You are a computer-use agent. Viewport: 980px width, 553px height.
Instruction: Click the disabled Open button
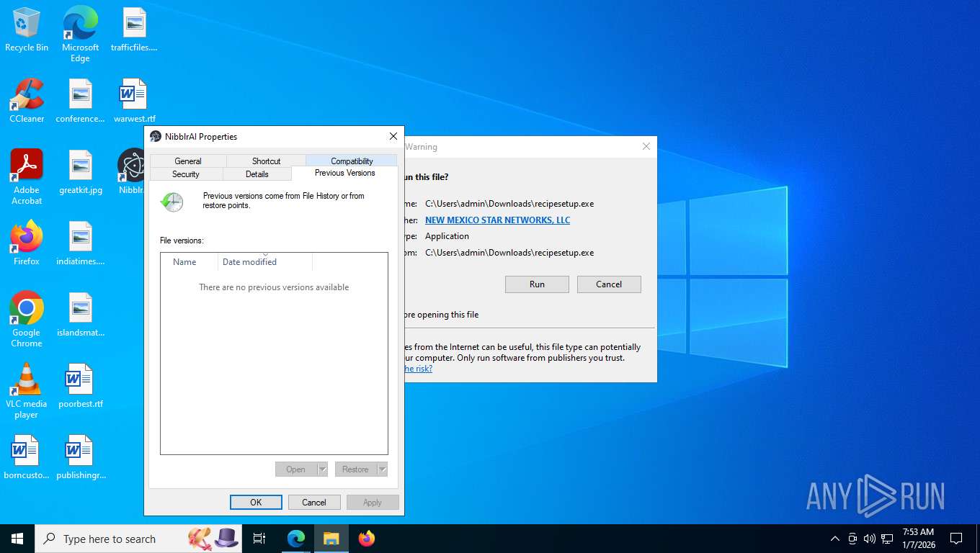click(x=295, y=469)
